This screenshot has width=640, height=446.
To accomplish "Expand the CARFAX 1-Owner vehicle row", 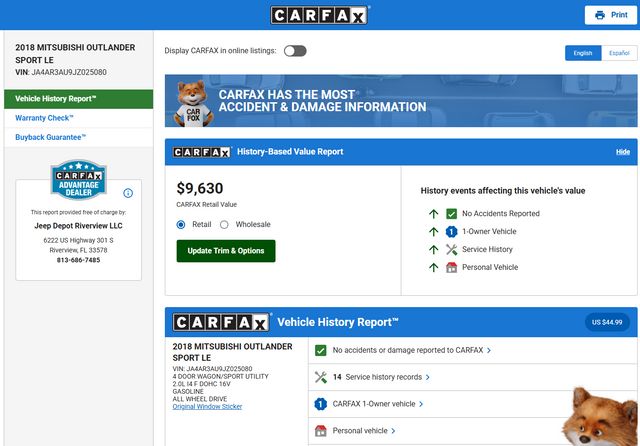I will tap(376, 404).
